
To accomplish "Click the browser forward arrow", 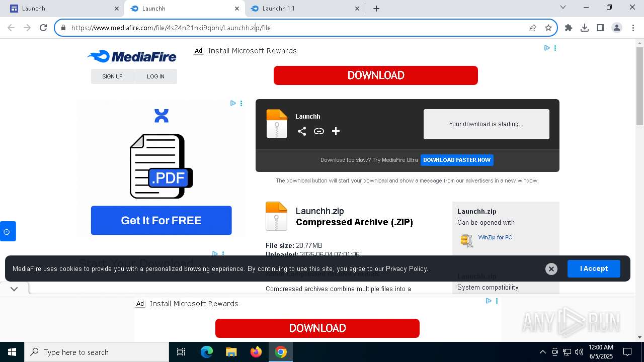I will pos(27,28).
